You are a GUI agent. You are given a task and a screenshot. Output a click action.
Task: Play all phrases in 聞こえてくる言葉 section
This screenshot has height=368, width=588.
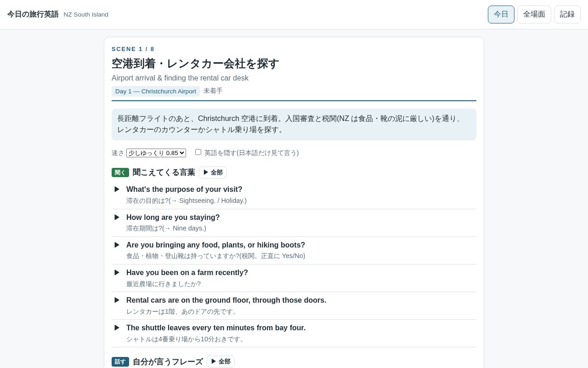point(213,172)
